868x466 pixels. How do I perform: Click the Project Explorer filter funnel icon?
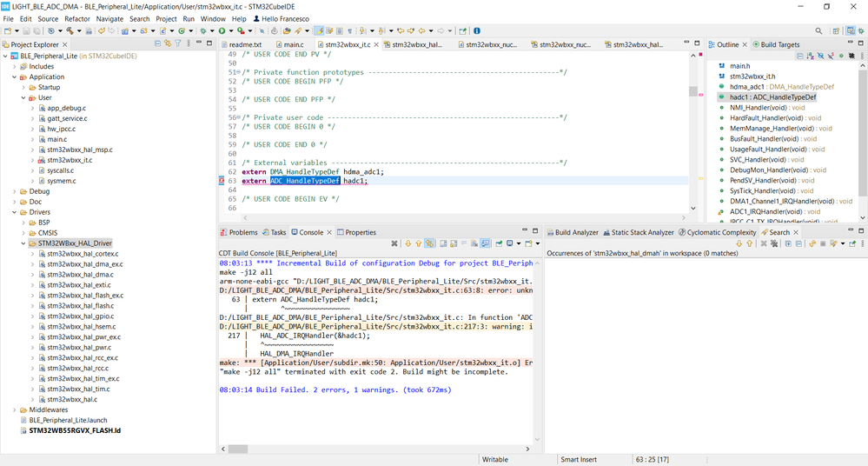[x=178, y=43]
